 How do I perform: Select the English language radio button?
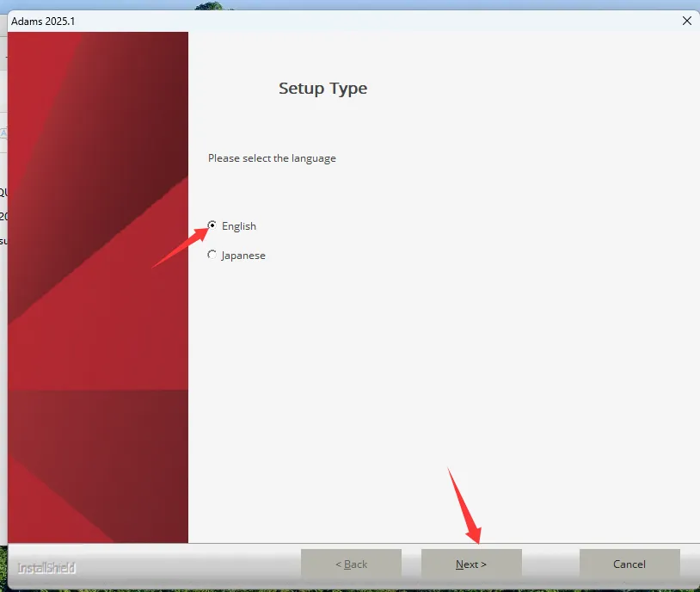[x=212, y=225]
